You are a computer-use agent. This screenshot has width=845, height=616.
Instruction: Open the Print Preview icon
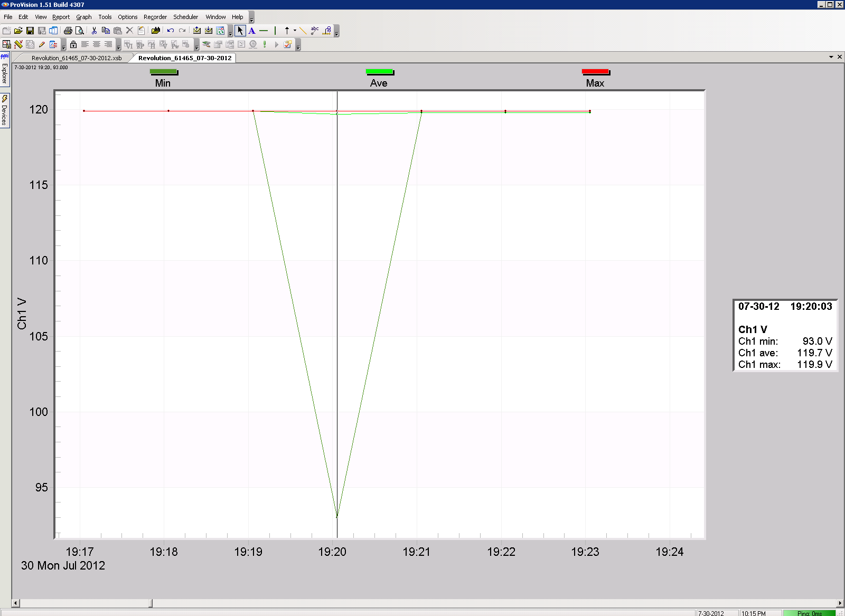click(79, 31)
